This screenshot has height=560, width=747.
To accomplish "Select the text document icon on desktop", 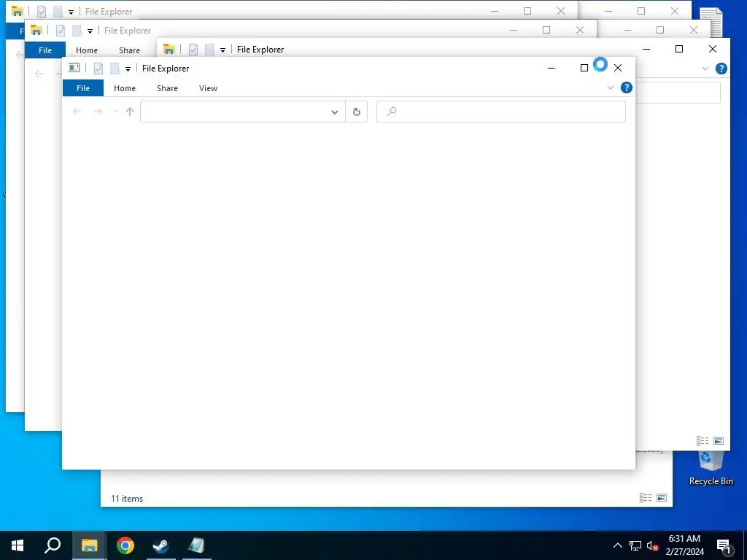I will coord(712,22).
